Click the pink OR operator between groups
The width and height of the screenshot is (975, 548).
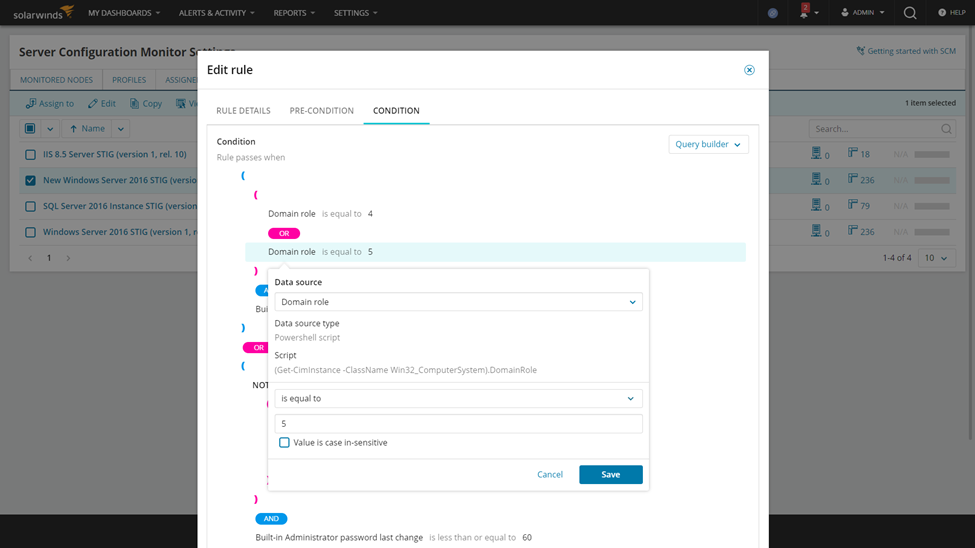[x=256, y=348]
